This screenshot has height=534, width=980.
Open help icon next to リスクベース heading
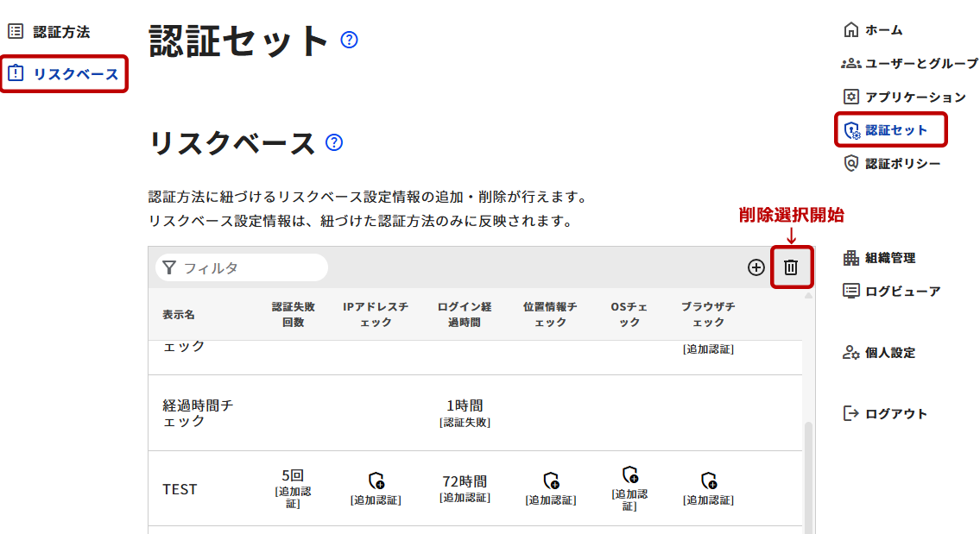334,142
